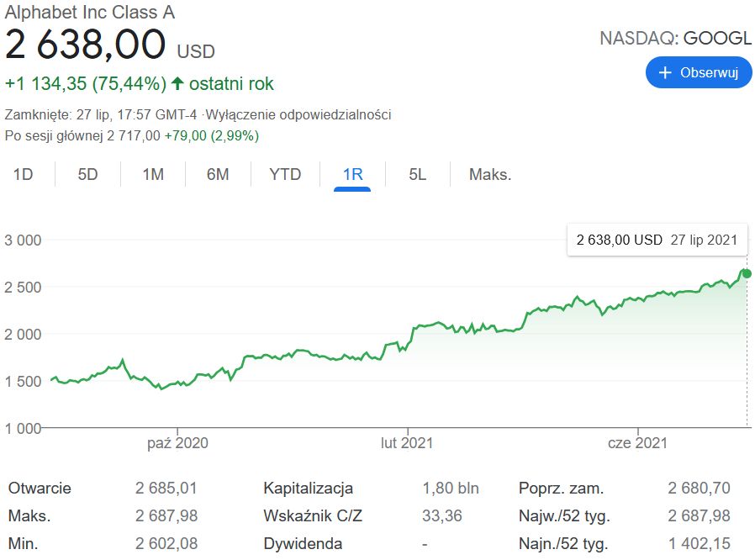Image resolution: width=755 pixels, height=560 pixels.
Task: Click the paź 2020 axis label
Action: [177, 443]
